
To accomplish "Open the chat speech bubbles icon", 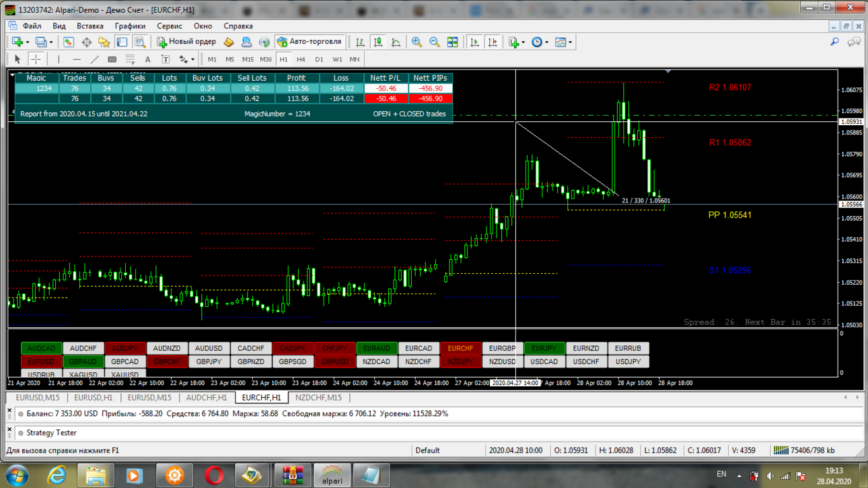I will point(854,42).
